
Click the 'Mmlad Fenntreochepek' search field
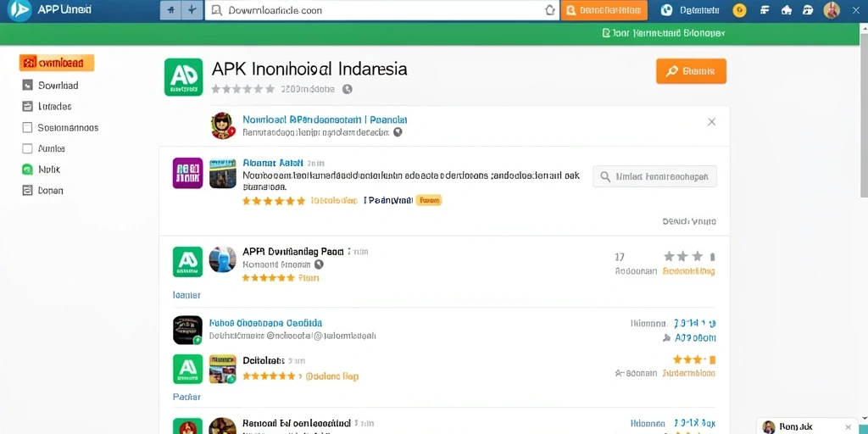pyautogui.click(x=654, y=176)
